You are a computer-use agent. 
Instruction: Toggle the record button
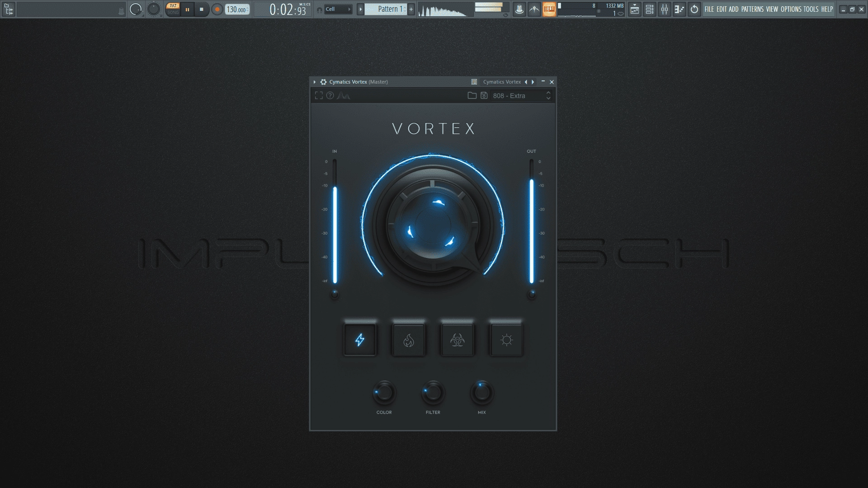pos(217,9)
